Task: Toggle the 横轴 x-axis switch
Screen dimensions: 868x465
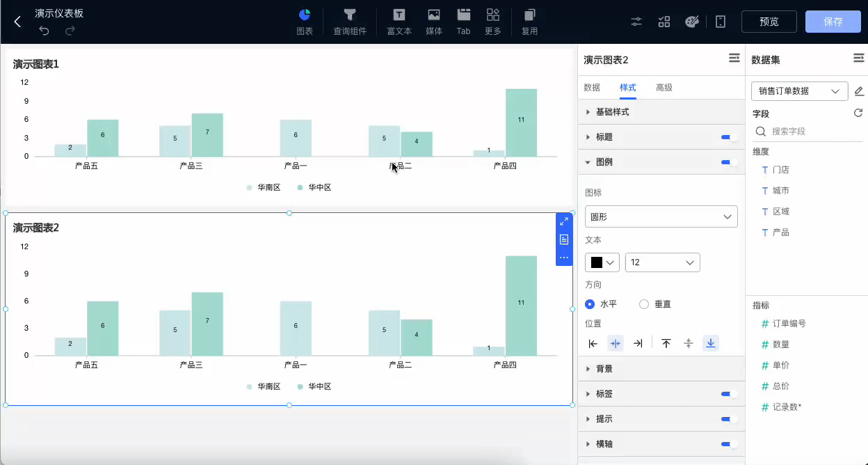Action: tap(730, 444)
